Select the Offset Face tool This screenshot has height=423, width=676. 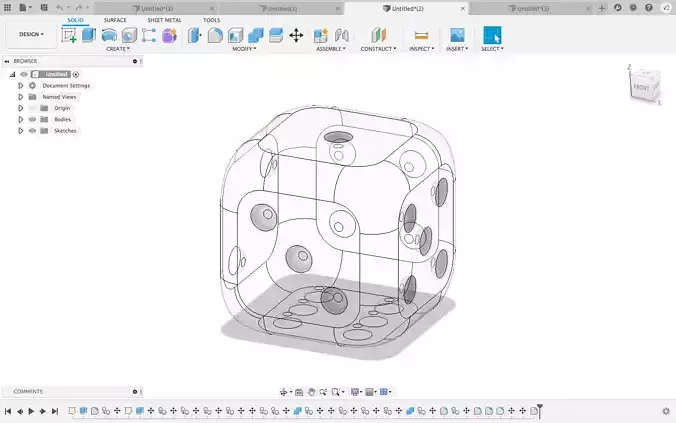point(276,35)
